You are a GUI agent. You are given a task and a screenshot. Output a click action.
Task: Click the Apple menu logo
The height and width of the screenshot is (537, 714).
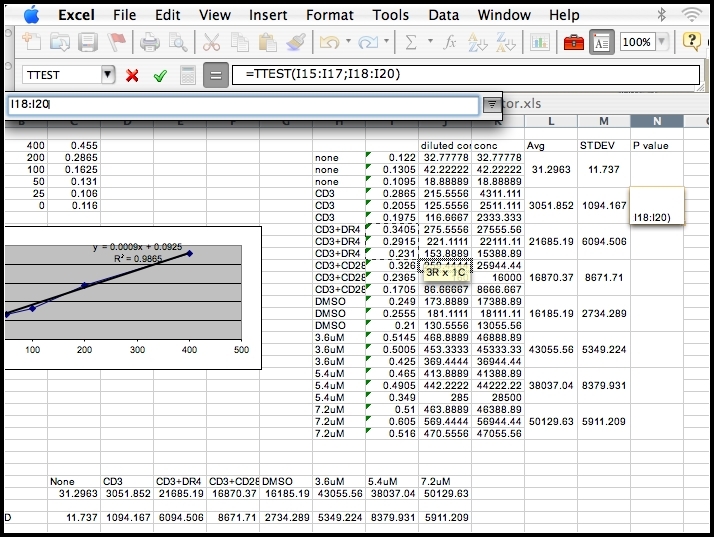(x=31, y=15)
